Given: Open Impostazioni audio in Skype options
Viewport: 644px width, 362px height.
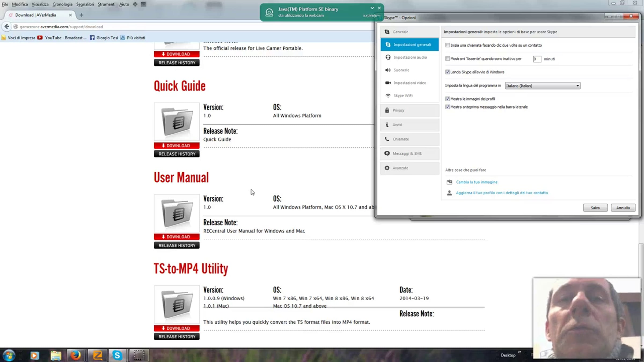Looking at the screenshot, I should 409,57.
